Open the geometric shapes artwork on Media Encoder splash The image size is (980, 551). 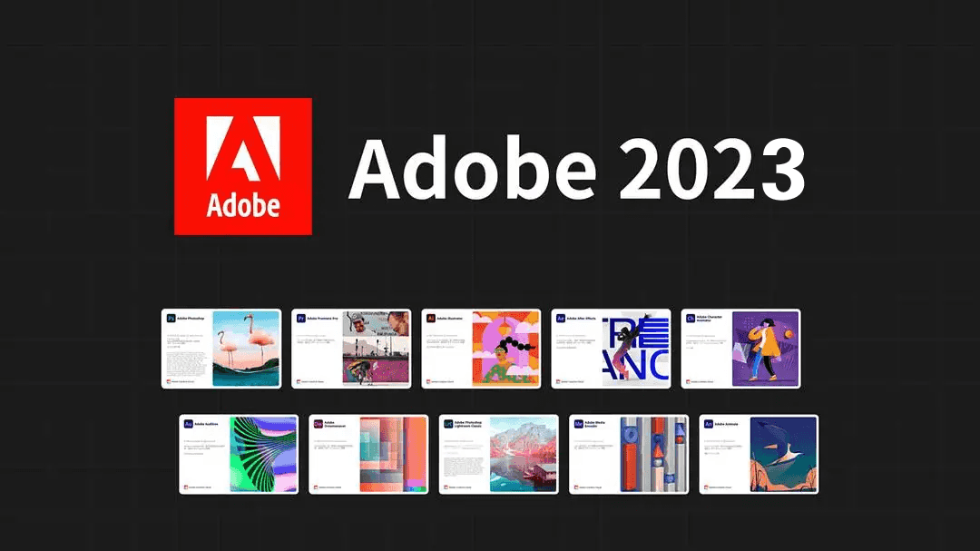[653, 454]
